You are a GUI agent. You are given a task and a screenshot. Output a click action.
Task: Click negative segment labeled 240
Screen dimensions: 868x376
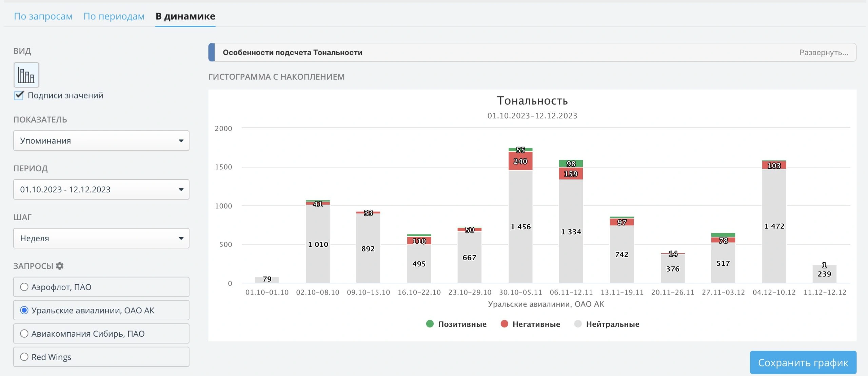click(x=520, y=161)
